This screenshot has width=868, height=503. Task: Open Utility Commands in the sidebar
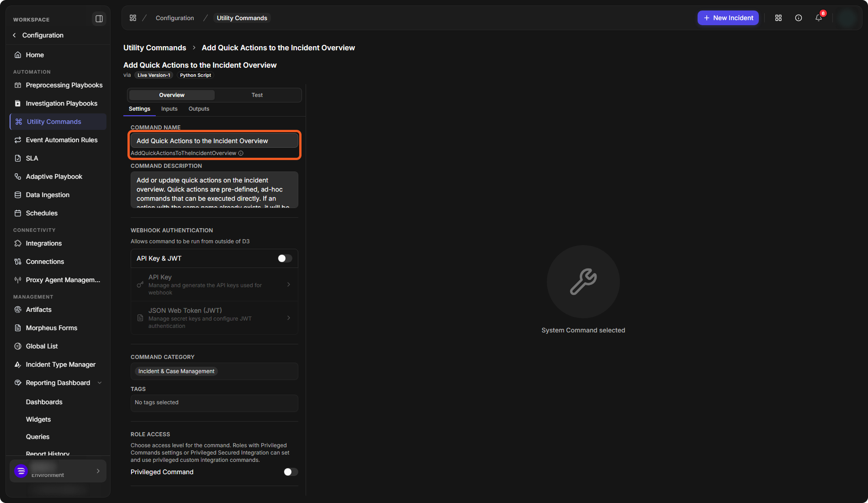coord(58,122)
